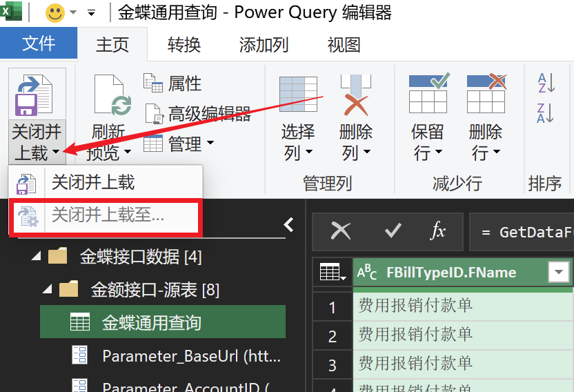The image size is (574, 392).
Task: Confirm formula with the checkmark button
Action: pos(393,231)
